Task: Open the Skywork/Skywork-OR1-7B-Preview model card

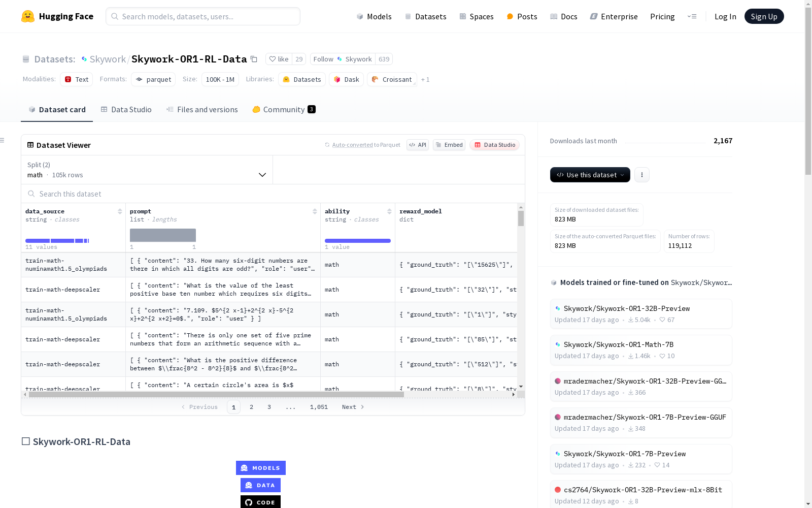Action: pos(641,459)
